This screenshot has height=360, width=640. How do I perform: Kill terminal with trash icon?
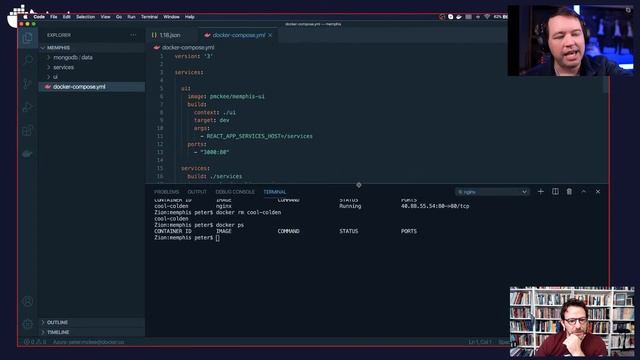point(569,191)
